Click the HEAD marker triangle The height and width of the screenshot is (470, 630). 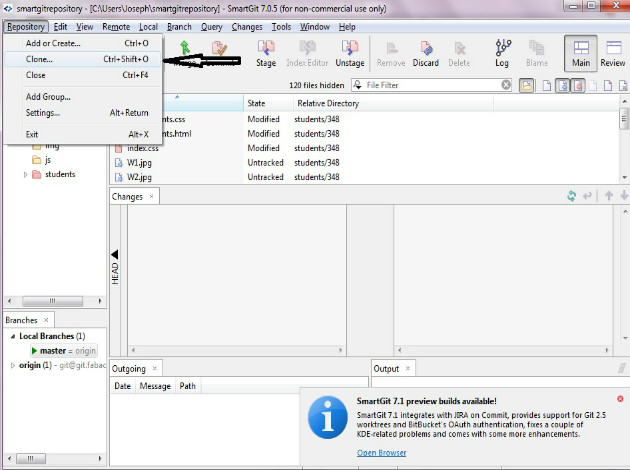click(115, 254)
